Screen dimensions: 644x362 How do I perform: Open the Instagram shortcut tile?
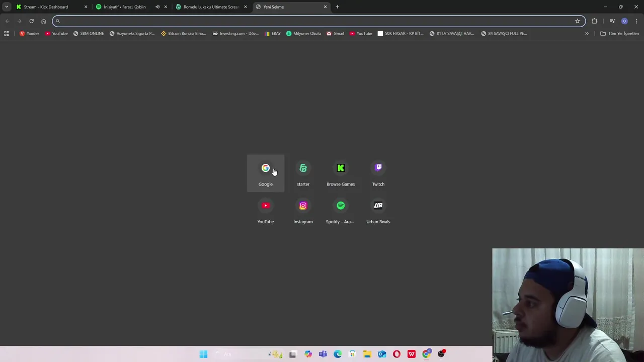303,211
